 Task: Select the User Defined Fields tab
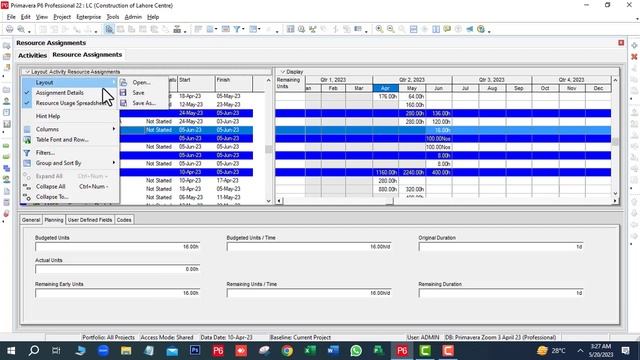(90, 220)
